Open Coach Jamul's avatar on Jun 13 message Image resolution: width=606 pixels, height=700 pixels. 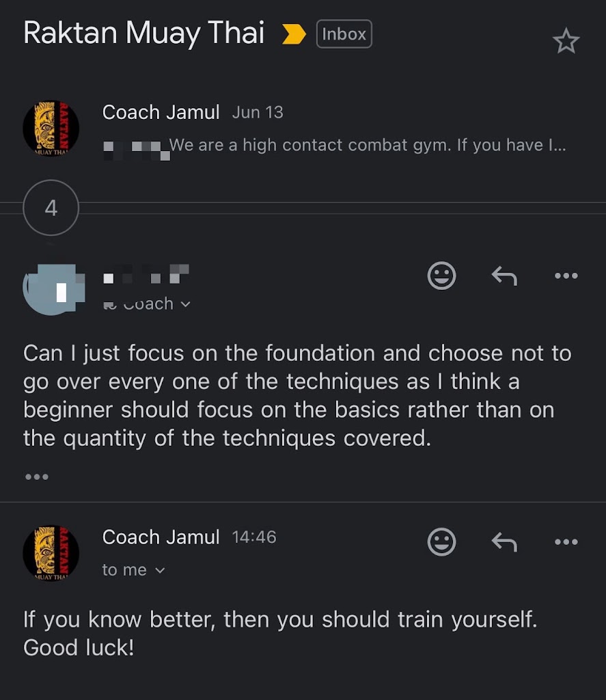(x=51, y=129)
